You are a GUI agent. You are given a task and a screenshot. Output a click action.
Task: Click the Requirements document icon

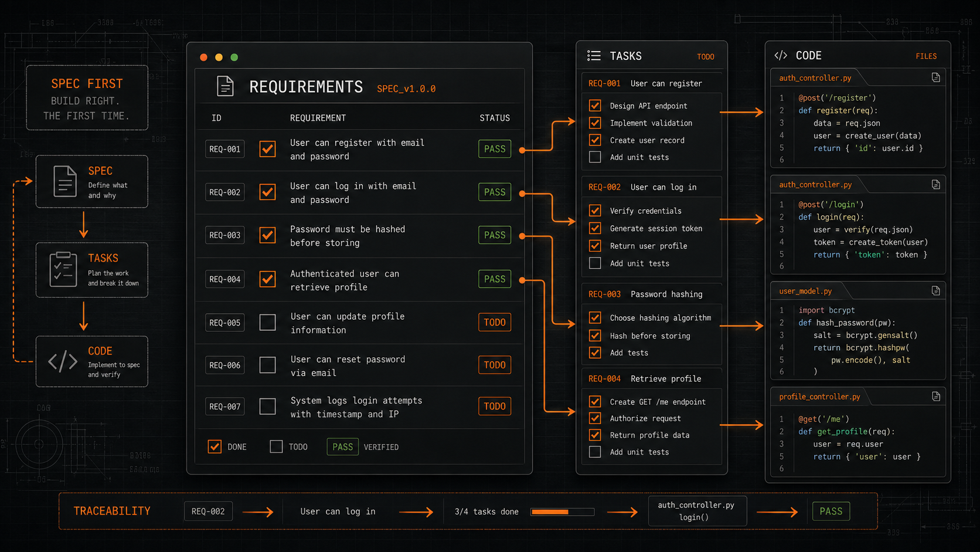(225, 86)
